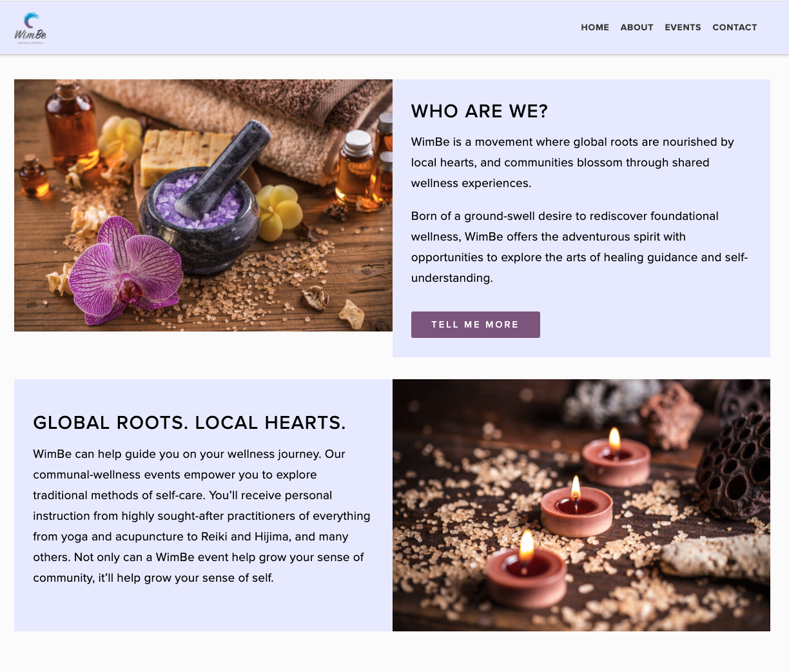The height and width of the screenshot is (672, 789).
Task: Click the WimBe wave logo
Action: pos(30,28)
